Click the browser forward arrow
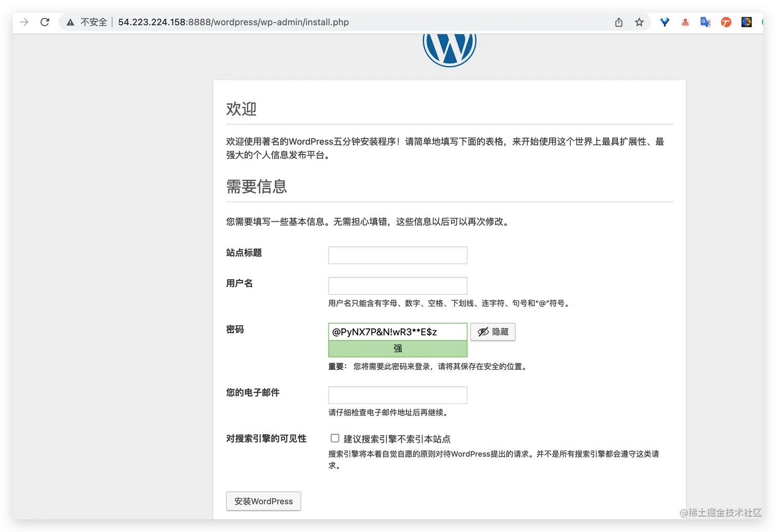776x532 pixels. tap(24, 22)
